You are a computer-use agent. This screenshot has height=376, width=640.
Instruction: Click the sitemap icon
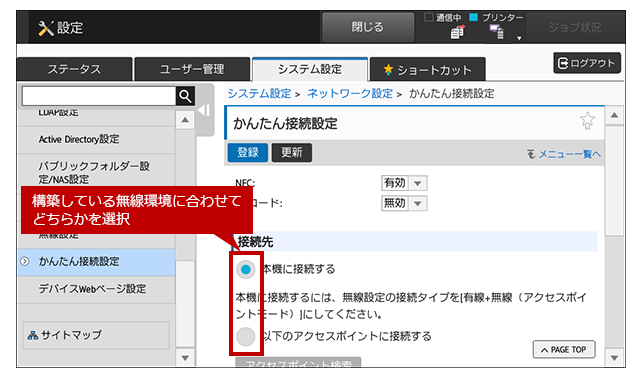click(33, 336)
